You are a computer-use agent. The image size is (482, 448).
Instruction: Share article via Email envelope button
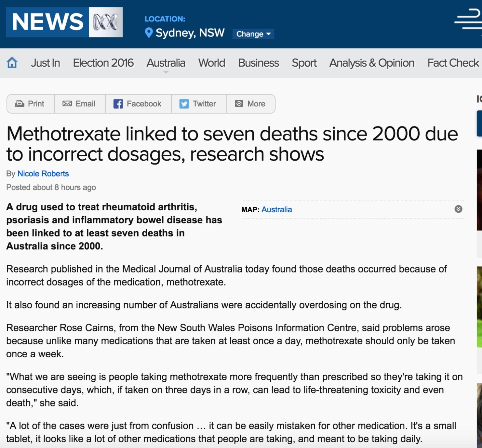tap(80, 104)
